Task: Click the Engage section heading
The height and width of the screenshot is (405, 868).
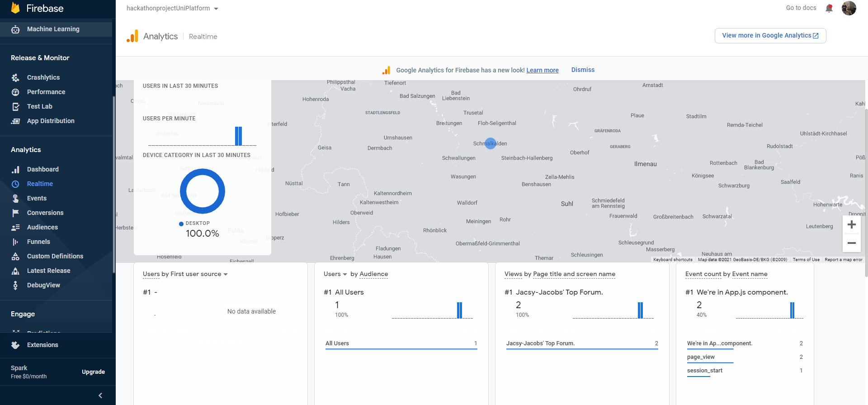Action: pos(23,314)
